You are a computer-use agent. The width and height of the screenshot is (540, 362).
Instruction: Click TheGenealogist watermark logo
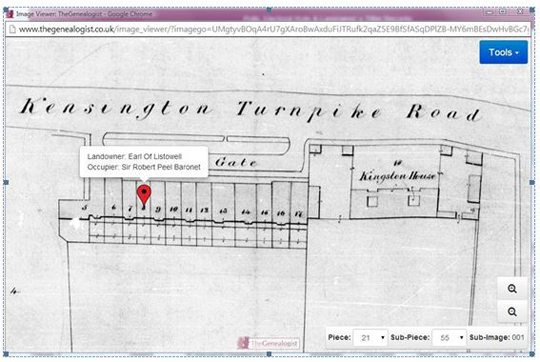click(268, 343)
